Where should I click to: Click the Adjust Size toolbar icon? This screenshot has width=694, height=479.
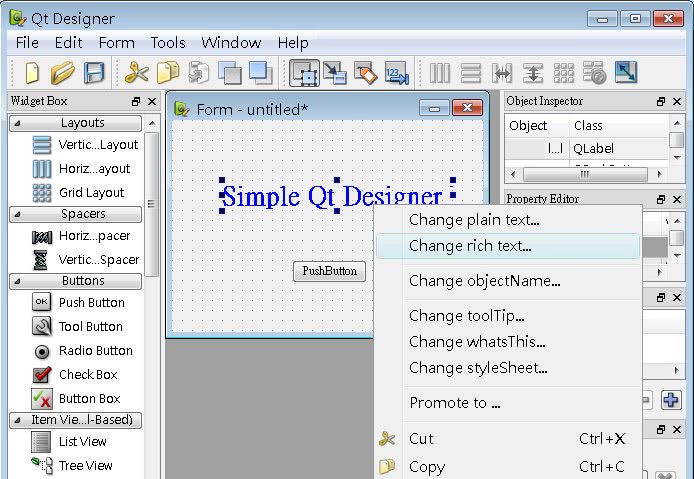pos(626,73)
